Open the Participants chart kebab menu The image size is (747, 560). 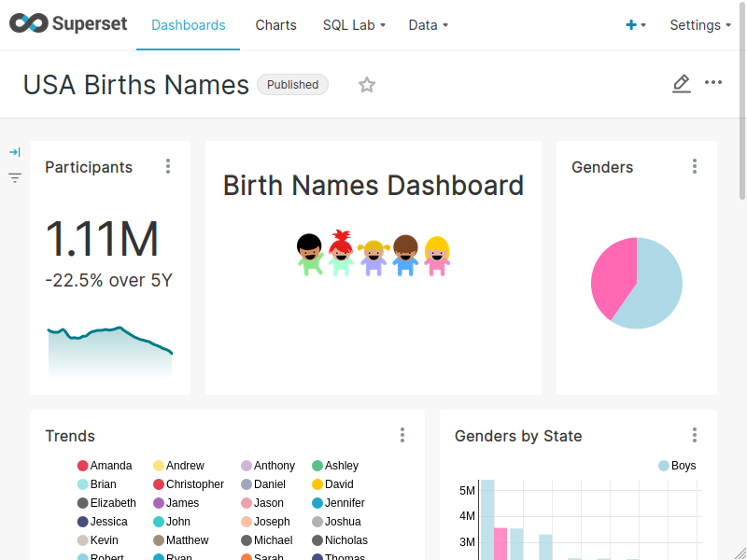click(168, 165)
